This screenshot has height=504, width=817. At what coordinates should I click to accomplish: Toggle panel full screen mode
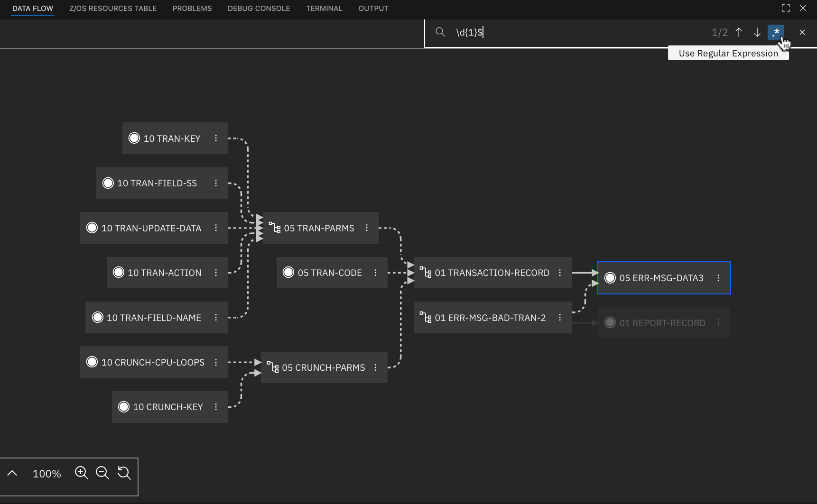(786, 8)
